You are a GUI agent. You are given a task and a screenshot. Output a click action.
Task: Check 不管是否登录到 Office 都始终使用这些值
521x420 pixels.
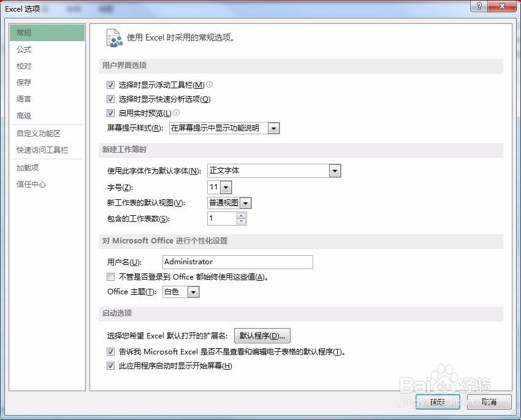coord(110,277)
